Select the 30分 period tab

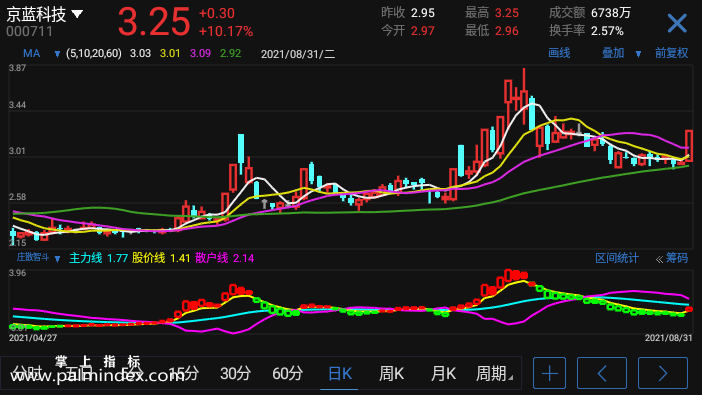[x=235, y=373]
